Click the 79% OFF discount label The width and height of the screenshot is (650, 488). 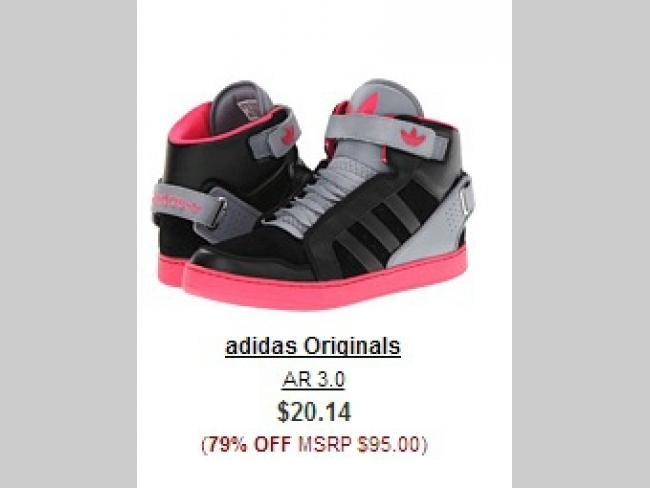click(249, 444)
